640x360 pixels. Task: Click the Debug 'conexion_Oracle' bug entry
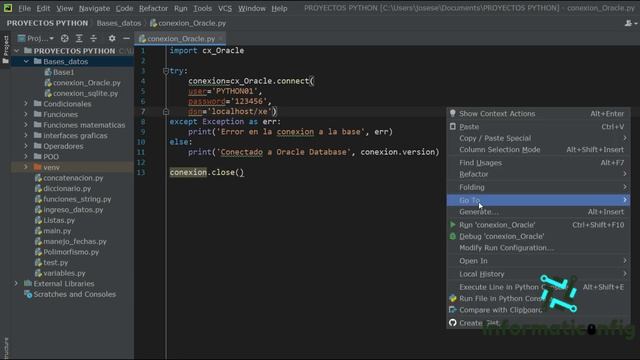coord(538,236)
